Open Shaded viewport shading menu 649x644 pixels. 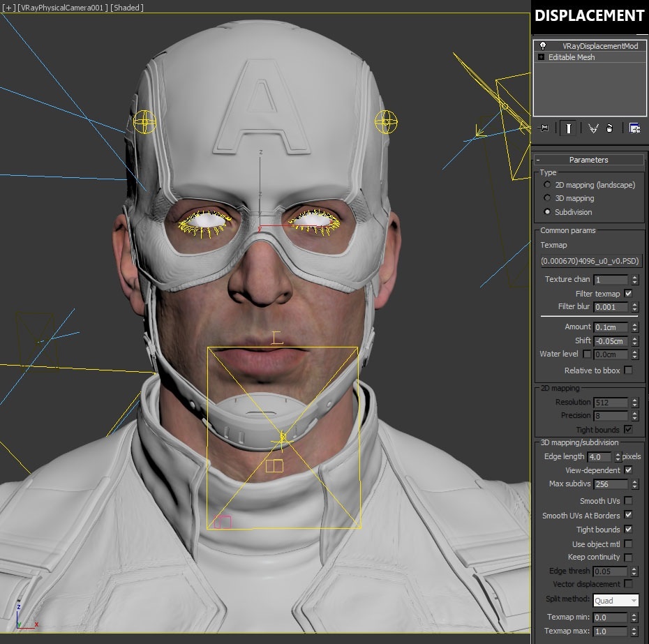tap(126, 8)
